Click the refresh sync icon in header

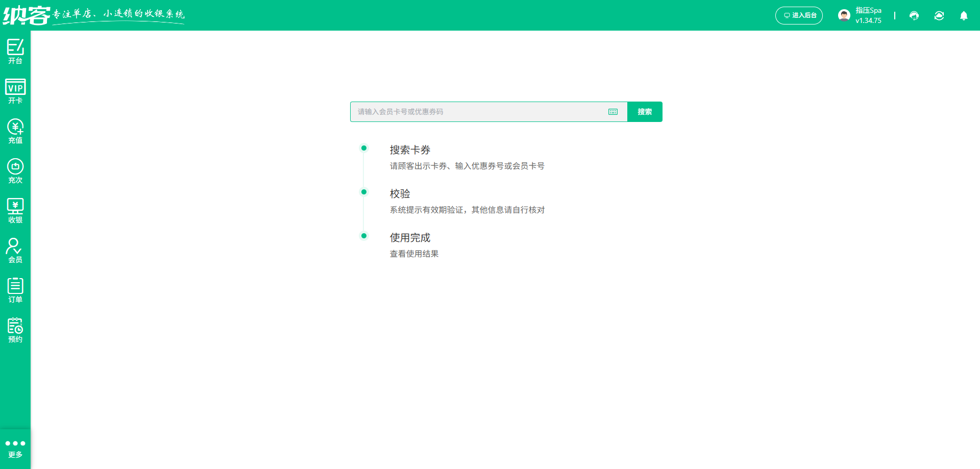939,16
